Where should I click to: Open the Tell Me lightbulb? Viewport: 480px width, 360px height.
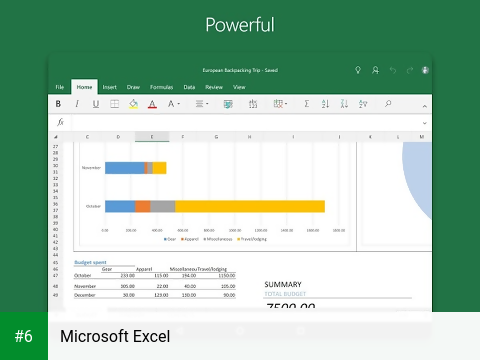[x=358, y=70]
